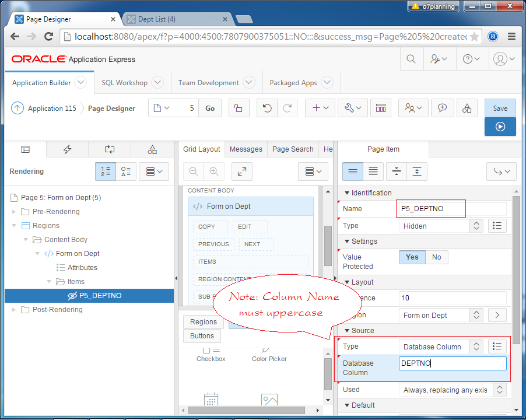
Task: Collapse the Source section
Action: [x=347, y=330]
